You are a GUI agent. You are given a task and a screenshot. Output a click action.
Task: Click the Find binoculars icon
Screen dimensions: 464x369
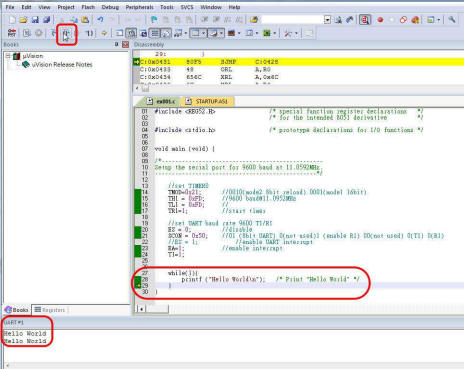338,20
